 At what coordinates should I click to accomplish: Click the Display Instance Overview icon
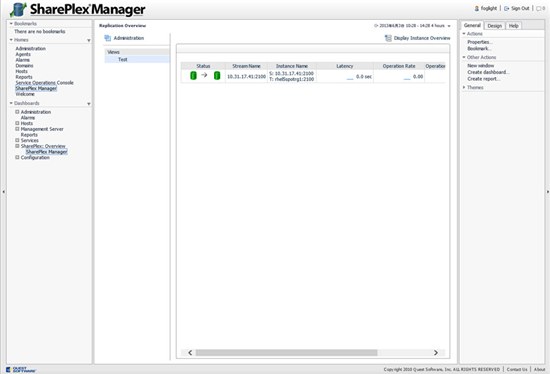[388, 38]
